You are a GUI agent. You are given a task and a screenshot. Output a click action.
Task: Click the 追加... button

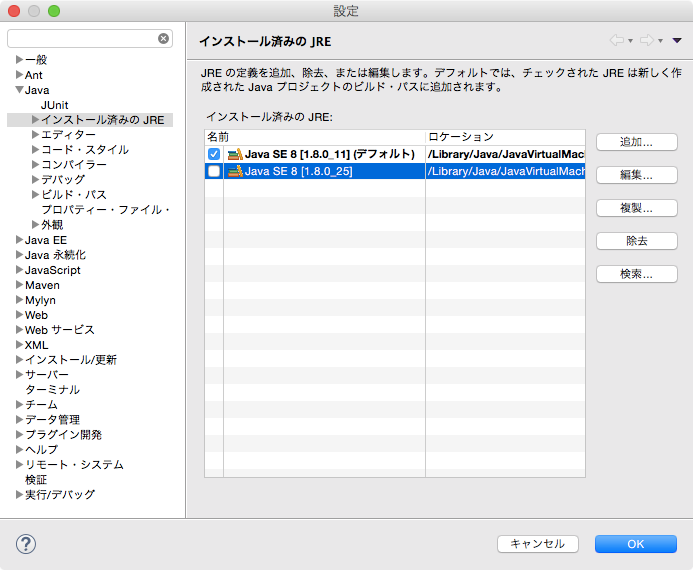point(636,142)
